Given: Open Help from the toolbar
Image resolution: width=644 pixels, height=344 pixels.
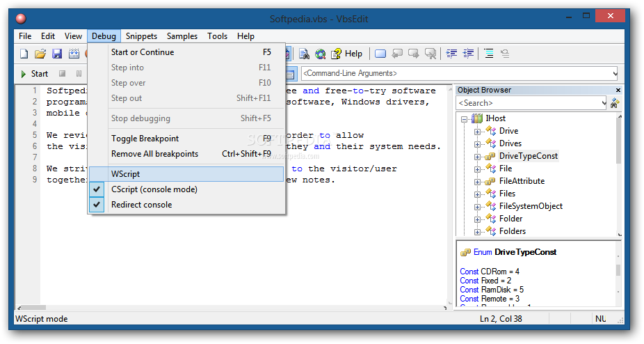Looking at the screenshot, I should tap(347, 54).
